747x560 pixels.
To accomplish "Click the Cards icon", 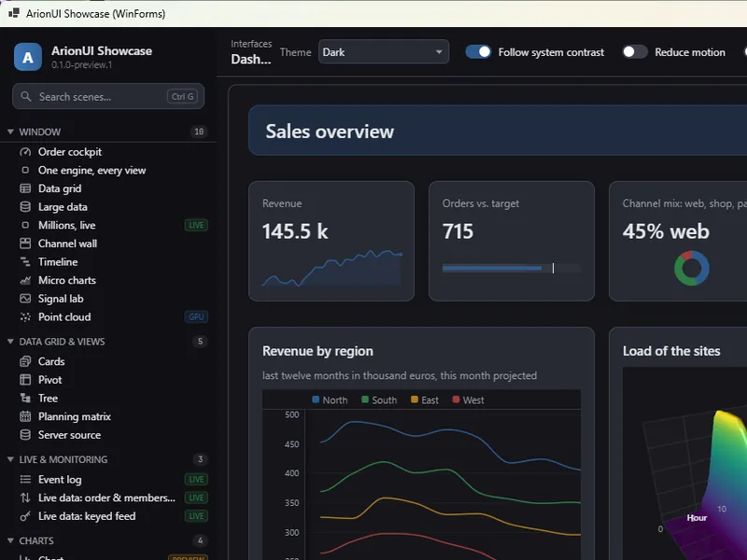I will pos(25,361).
